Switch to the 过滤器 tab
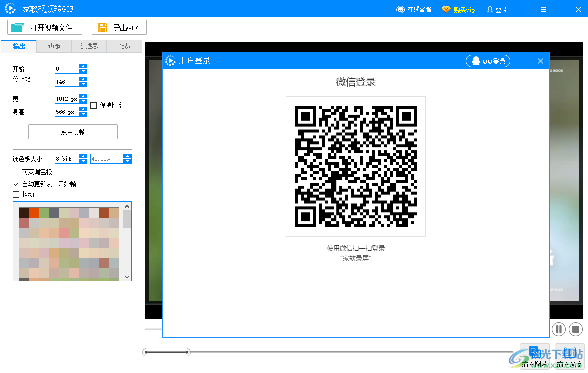Image resolution: width=588 pixels, height=373 pixels. pos(89,46)
